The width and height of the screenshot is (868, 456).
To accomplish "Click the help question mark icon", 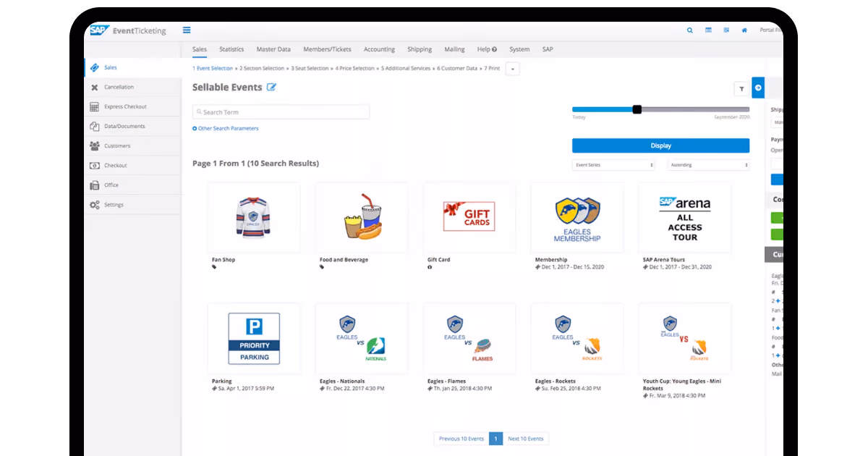I will [495, 49].
